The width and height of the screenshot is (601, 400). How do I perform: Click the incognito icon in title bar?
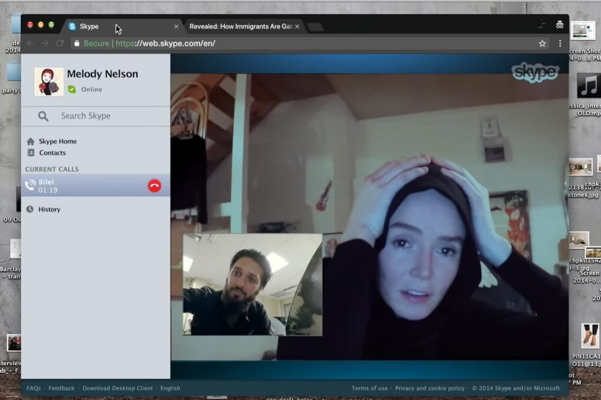coord(559,25)
